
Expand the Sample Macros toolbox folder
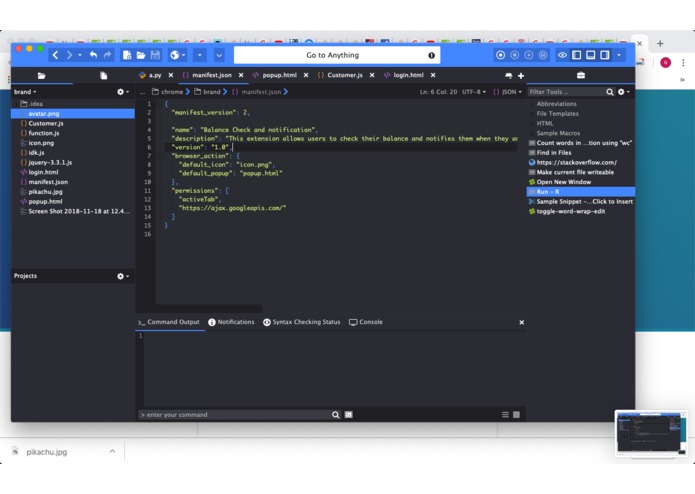point(532,133)
